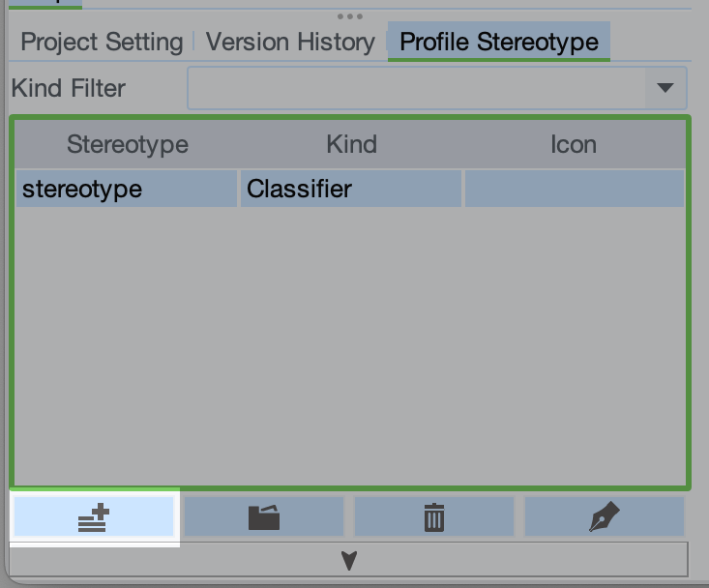Click the separator between Project Setting and Version History

(193, 43)
